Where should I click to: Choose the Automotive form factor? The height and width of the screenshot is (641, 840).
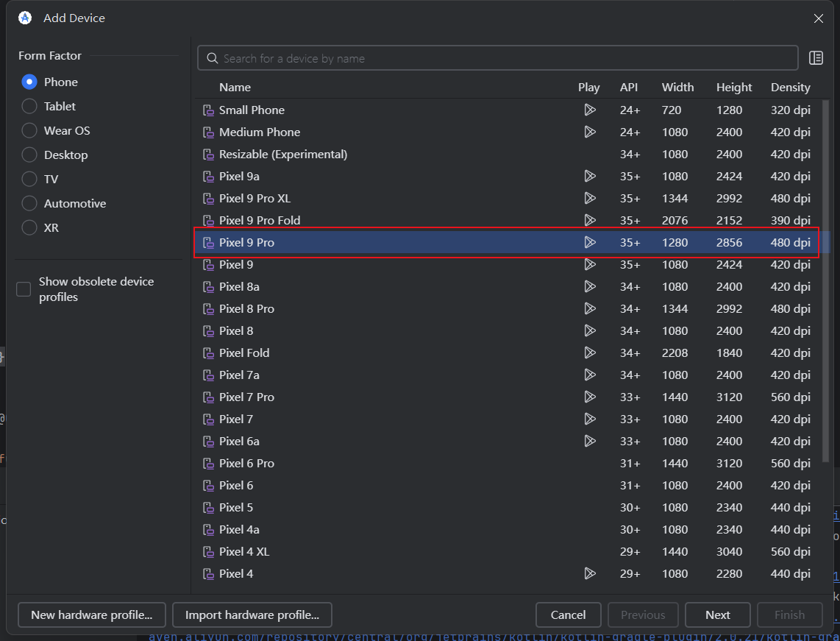coord(29,203)
